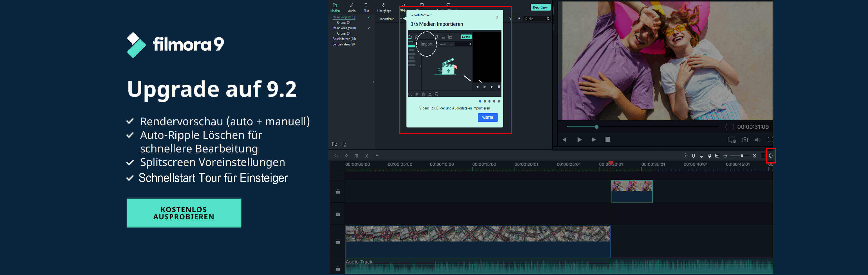Step forward one frame in preview
This screenshot has width=868, height=275.
(x=579, y=140)
